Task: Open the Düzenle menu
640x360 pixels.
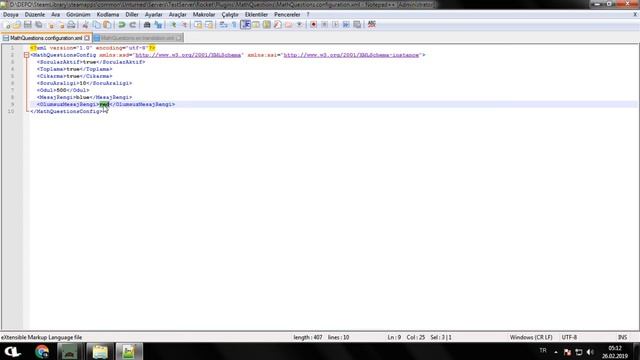Action: click(x=35, y=14)
